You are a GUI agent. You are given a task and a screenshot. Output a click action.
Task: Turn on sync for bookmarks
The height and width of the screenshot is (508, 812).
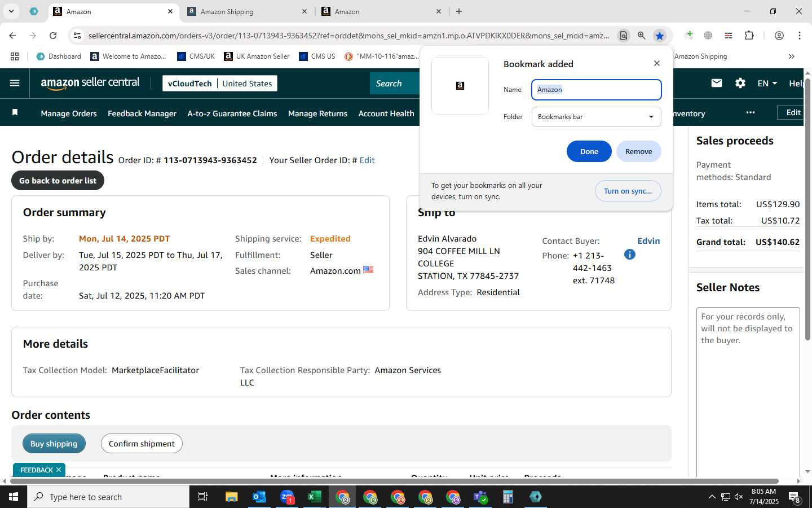click(628, 191)
